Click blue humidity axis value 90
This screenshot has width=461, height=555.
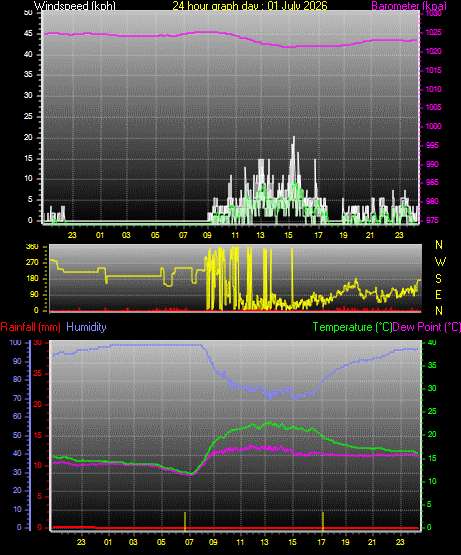pyautogui.click(x=17, y=361)
